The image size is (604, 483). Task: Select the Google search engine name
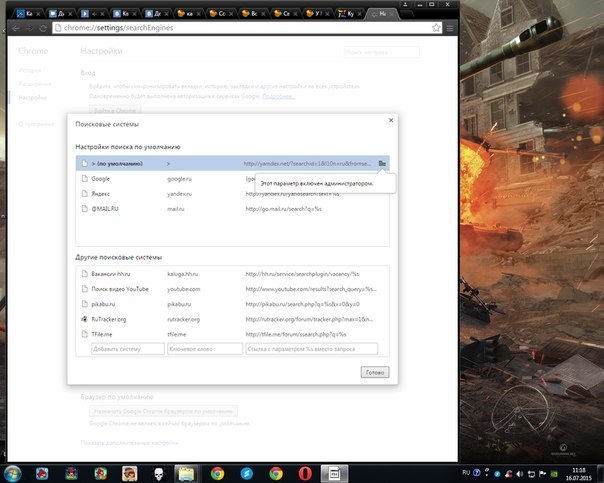click(101, 179)
